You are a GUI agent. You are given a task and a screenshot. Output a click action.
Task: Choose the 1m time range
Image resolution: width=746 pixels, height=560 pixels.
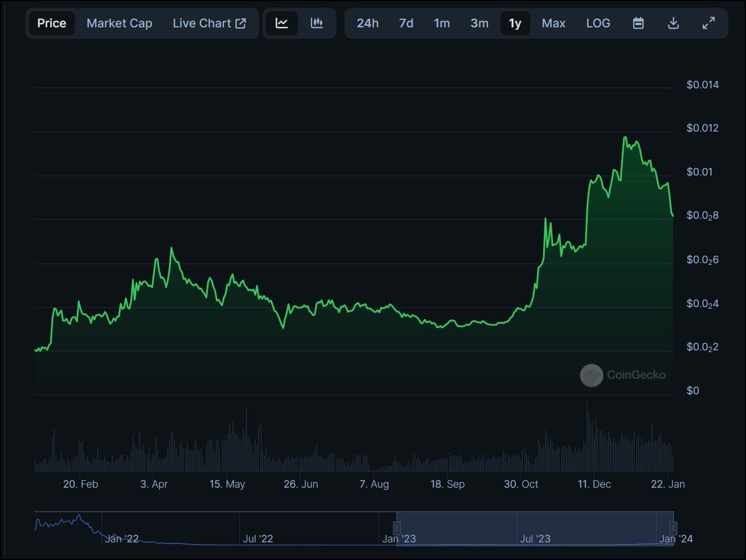pos(441,23)
